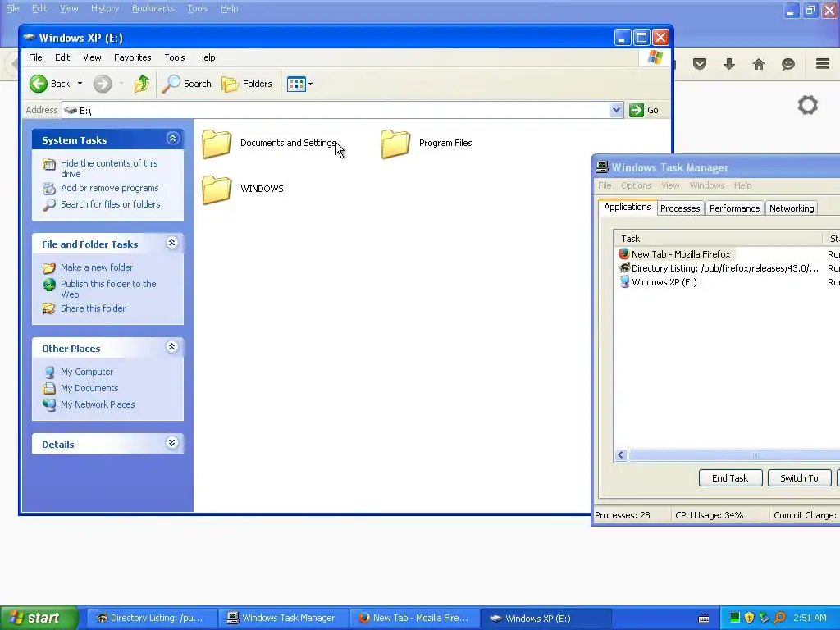
Task: Click the green Go arrow button
Action: [637, 110]
